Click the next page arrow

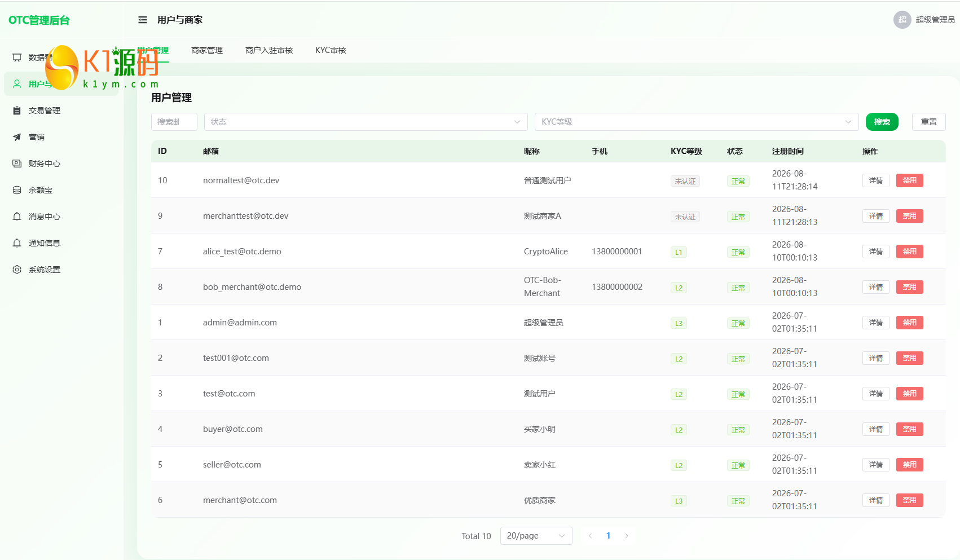(626, 536)
